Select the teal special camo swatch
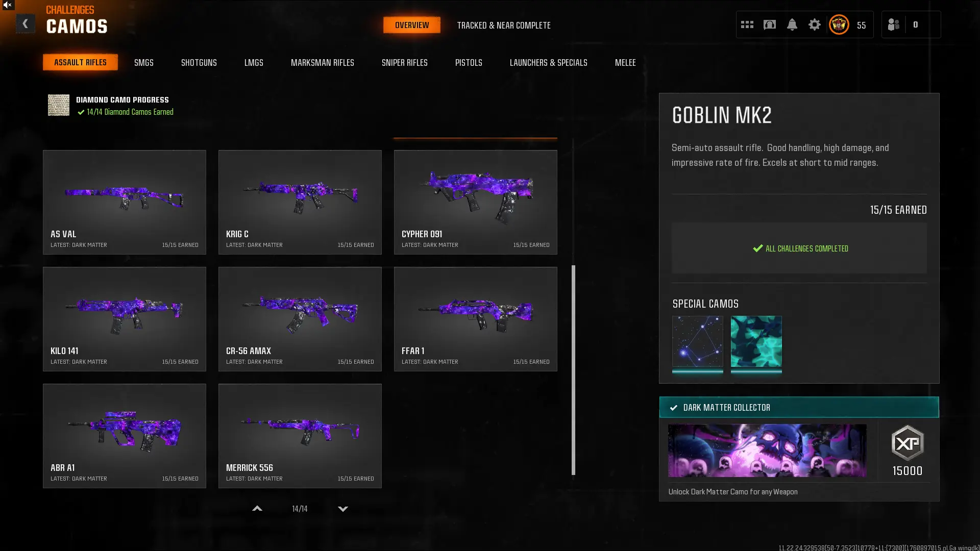Image resolution: width=980 pixels, height=551 pixels. [x=756, y=341]
